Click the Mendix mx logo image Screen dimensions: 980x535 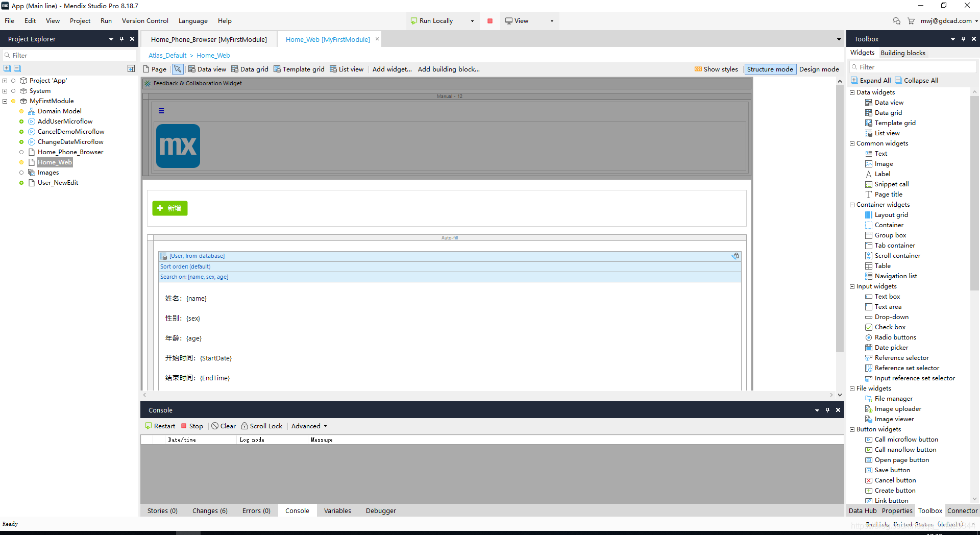coord(178,146)
